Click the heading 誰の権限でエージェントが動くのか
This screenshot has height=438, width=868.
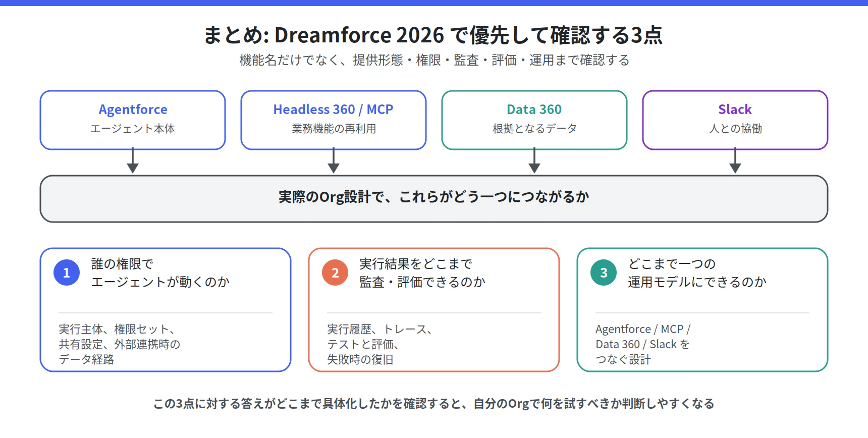160,273
